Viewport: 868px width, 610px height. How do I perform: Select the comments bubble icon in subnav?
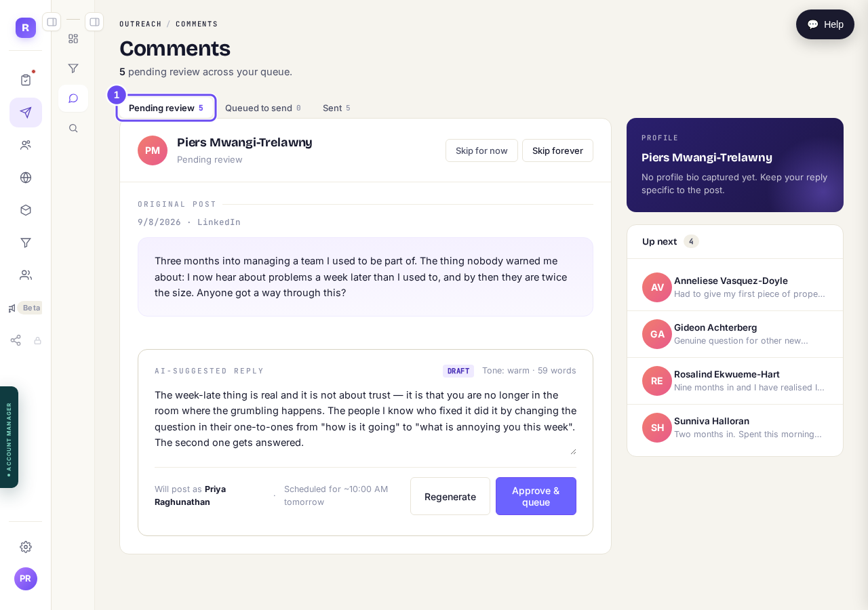(73, 98)
